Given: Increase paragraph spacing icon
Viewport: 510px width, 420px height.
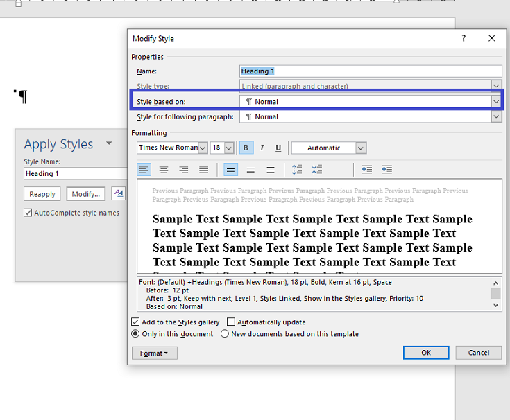Looking at the screenshot, I should [x=297, y=170].
